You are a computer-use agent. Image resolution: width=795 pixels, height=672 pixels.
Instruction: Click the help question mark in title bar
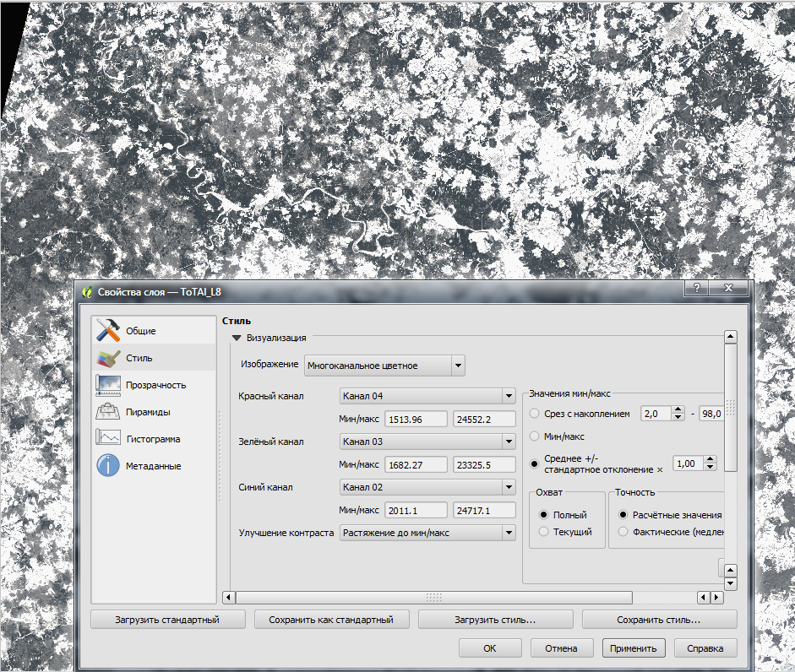coord(696,289)
